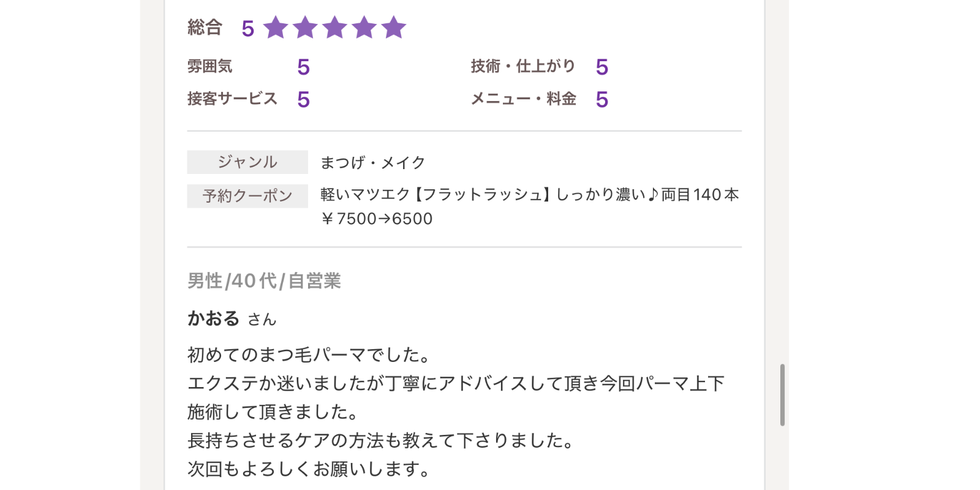
Task: Click the メニュー・料金 rating score
Action: pos(601,99)
